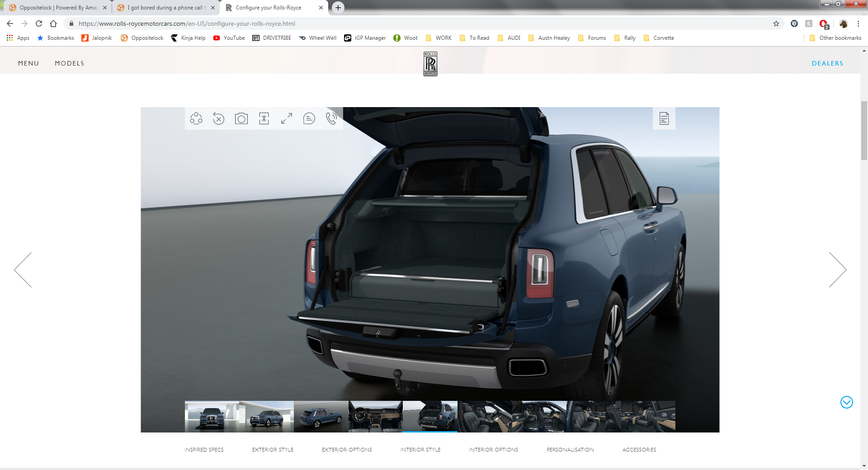Close the Configure your Rolls-Royce tab
The image size is (868, 470).
point(321,8)
